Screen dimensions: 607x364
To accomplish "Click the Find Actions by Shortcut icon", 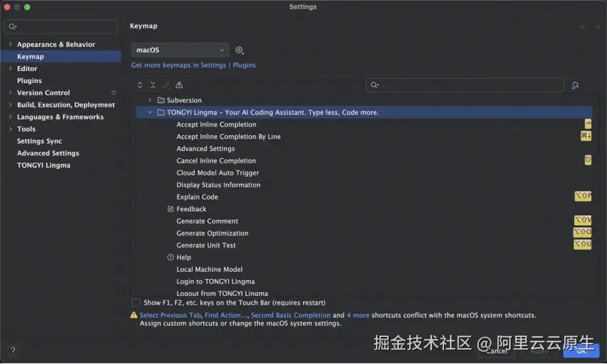I will (575, 86).
